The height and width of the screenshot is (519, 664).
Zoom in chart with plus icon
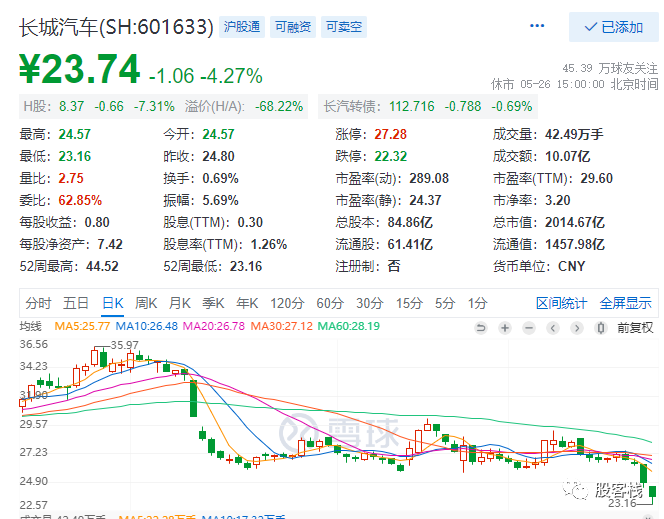pyautogui.click(x=505, y=328)
